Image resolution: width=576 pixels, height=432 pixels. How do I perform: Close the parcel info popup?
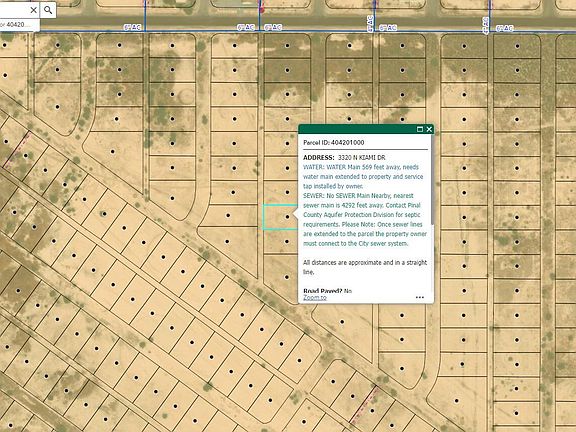pos(429,129)
